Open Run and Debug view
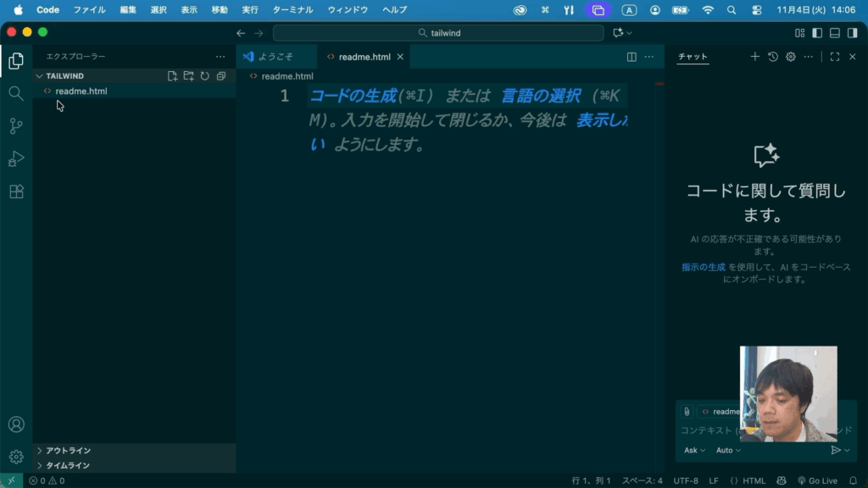 coord(16,159)
